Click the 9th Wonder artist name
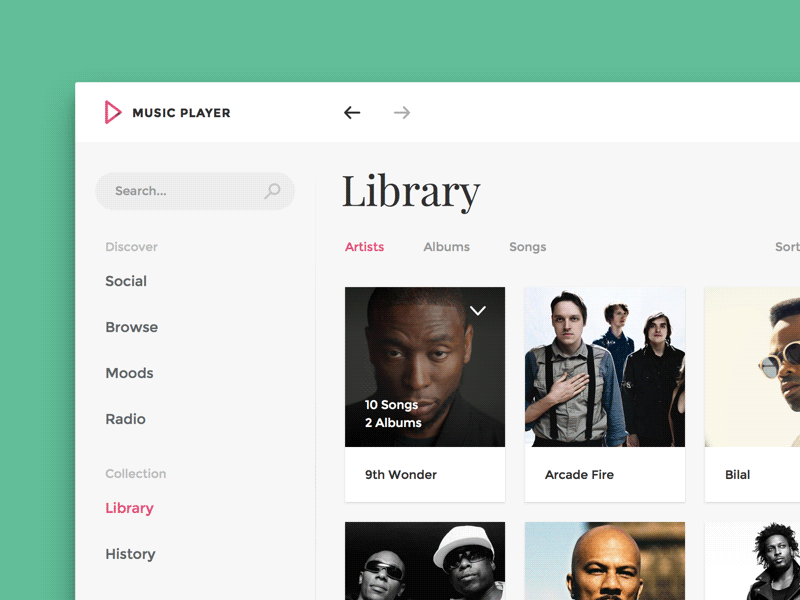The image size is (800, 600). pos(401,474)
